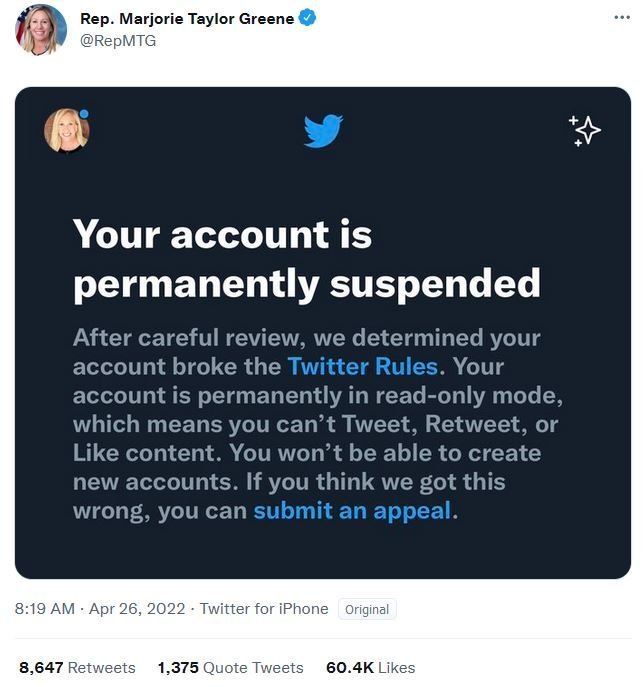Open the Twitter Rules link
The image size is (643, 687).
pyautogui.click(x=363, y=366)
